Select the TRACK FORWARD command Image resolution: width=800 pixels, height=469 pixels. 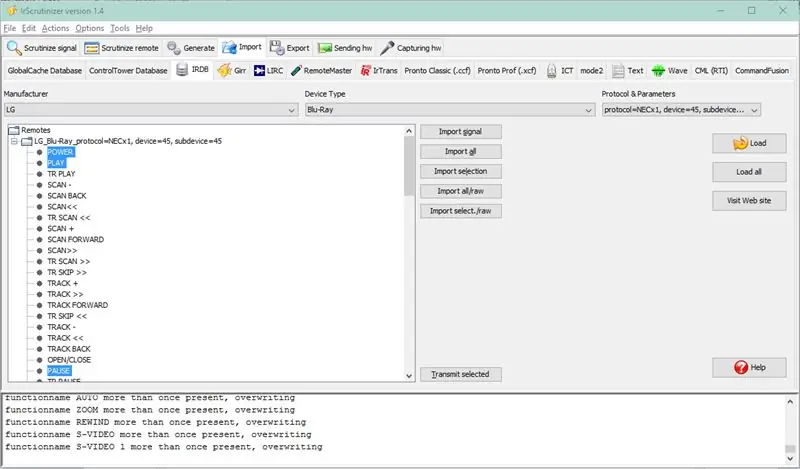click(x=78, y=305)
